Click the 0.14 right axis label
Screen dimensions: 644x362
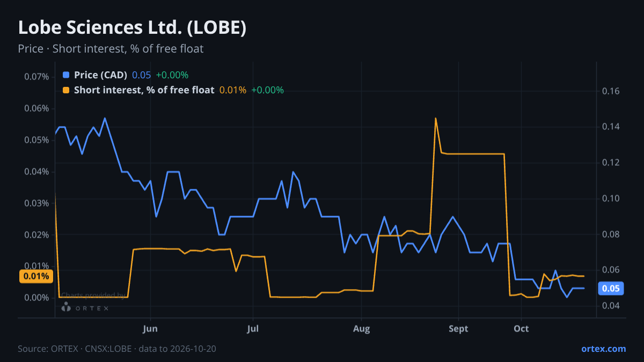click(x=611, y=127)
